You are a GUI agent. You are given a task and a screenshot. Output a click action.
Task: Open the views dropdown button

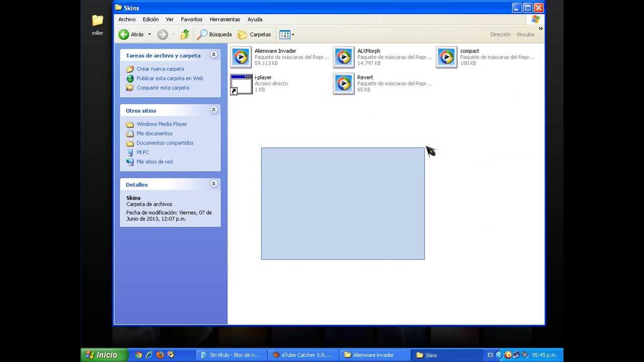pos(286,34)
